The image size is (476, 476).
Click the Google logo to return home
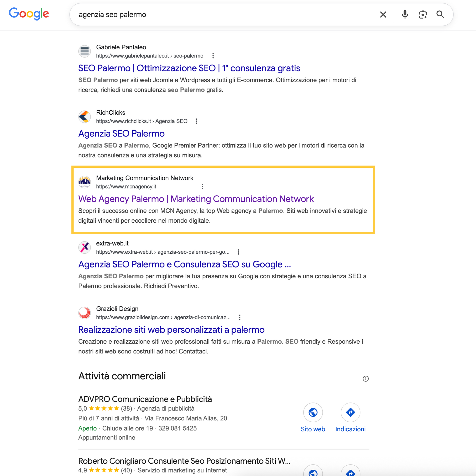click(x=29, y=14)
